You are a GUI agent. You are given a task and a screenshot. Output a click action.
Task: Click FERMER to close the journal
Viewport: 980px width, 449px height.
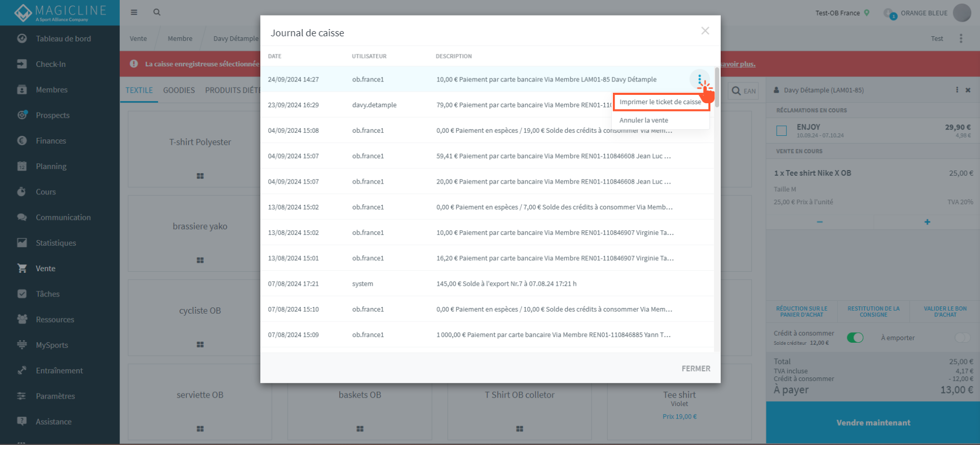coord(696,369)
